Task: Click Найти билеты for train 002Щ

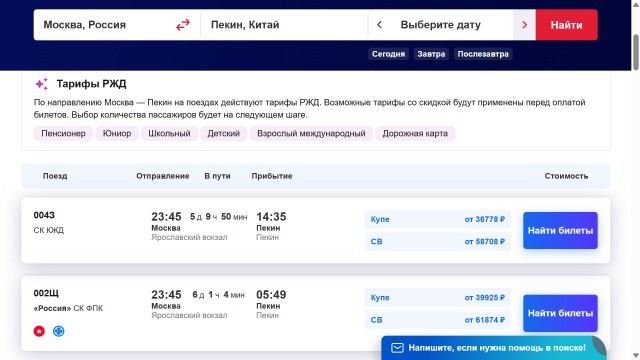Action: pyautogui.click(x=560, y=313)
